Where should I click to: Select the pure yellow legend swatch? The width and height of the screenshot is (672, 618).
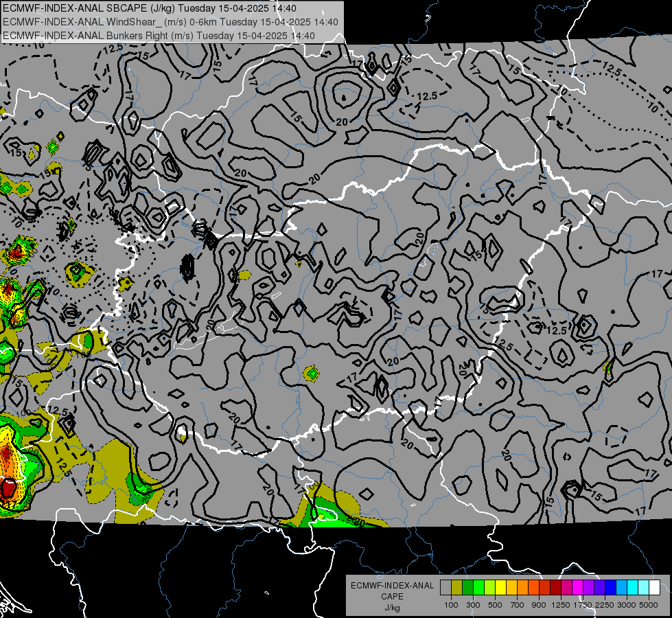tap(500, 588)
